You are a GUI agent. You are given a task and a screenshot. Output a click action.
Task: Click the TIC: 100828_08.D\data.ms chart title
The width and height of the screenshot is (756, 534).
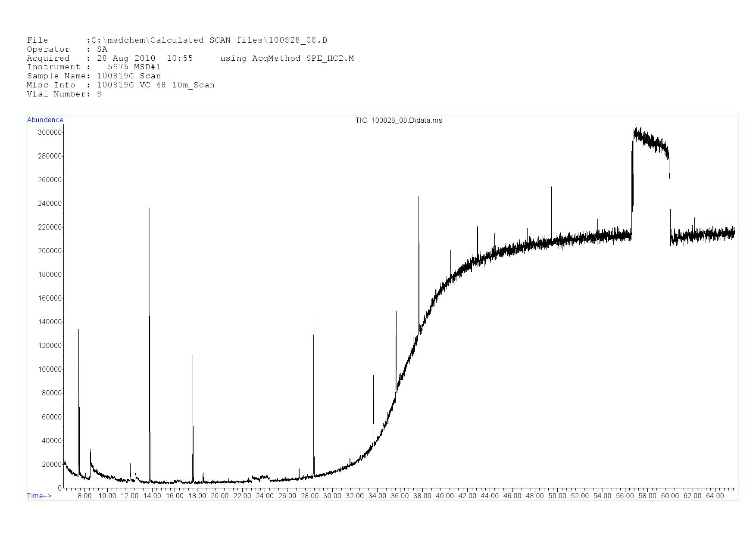[398, 121]
